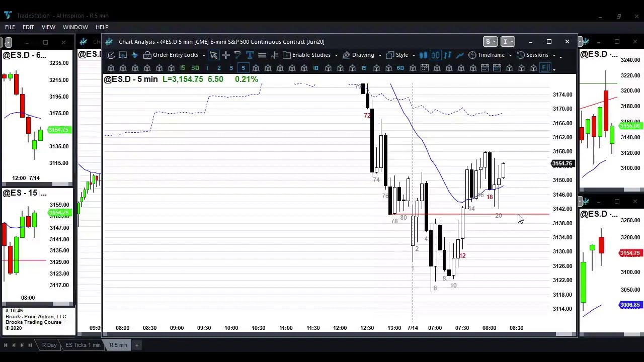The height and width of the screenshot is (362, 644).
Task: Click the Sessions toolbar button
Action: (532, 55)
